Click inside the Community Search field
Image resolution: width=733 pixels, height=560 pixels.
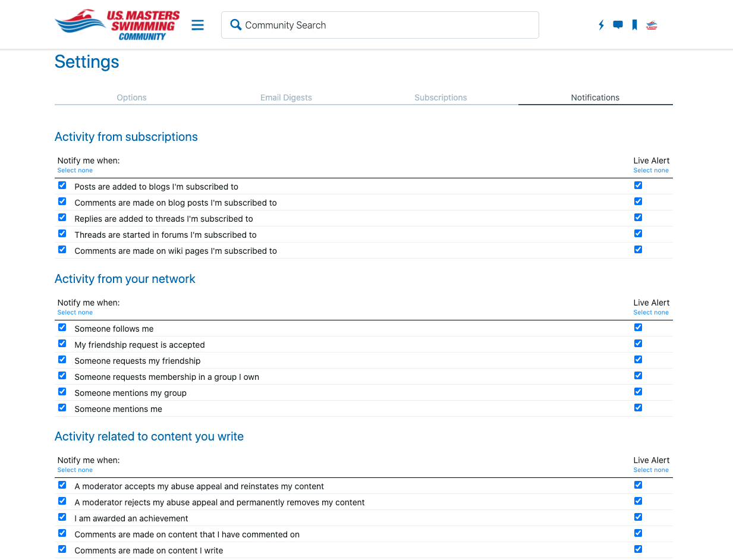380,24
